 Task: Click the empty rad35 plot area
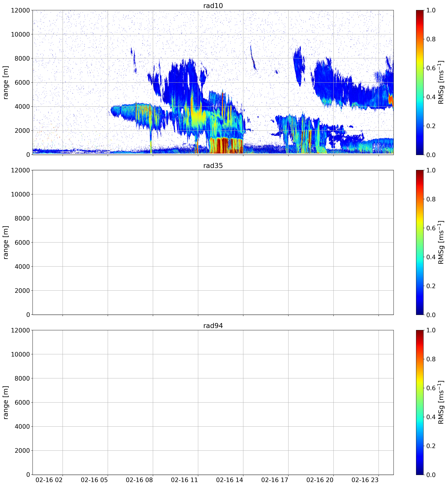click(213, 242)
